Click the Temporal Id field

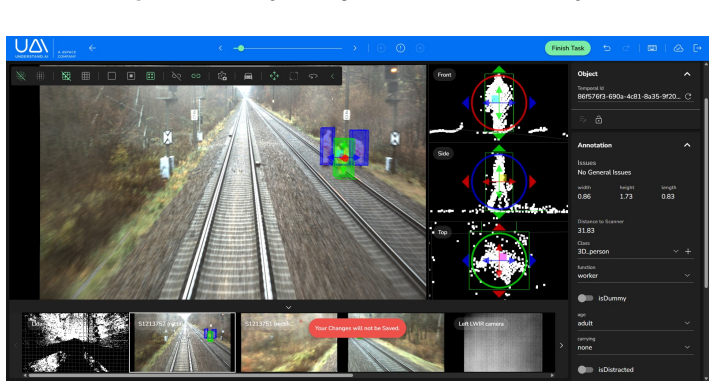coord(629,96)
